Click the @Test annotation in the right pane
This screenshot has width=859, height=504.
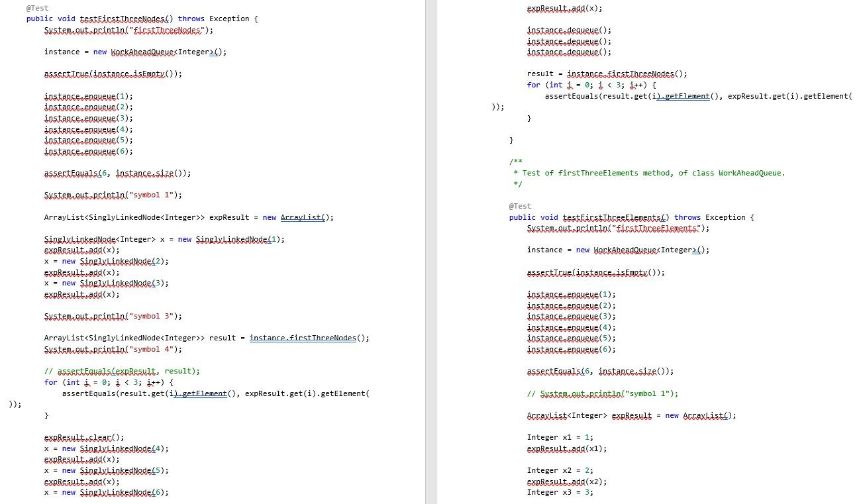tap(520, 206)
